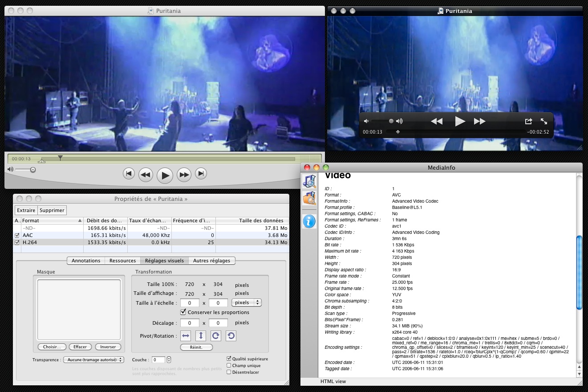Enable Désentrelacer checkbox
This screenshot has width=588, height=392.
pos(229,372)
